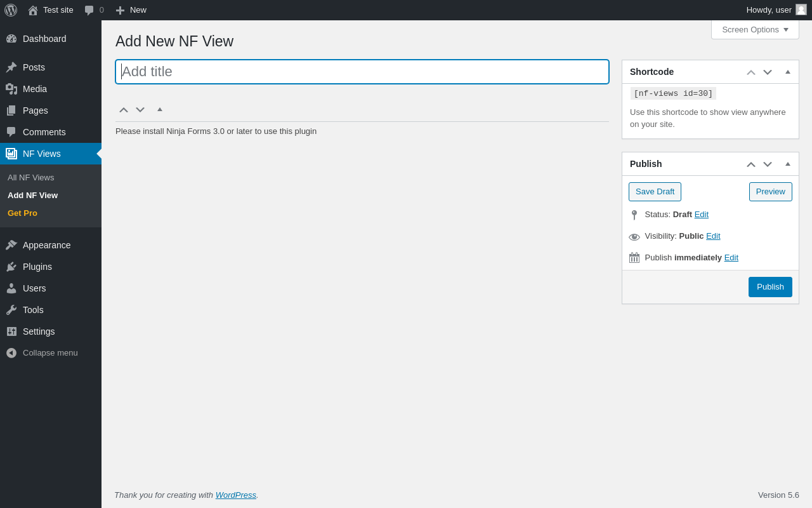Click the NF Views menu label
812x508 pixels.
pyautogui.click(x=42, y=154)
